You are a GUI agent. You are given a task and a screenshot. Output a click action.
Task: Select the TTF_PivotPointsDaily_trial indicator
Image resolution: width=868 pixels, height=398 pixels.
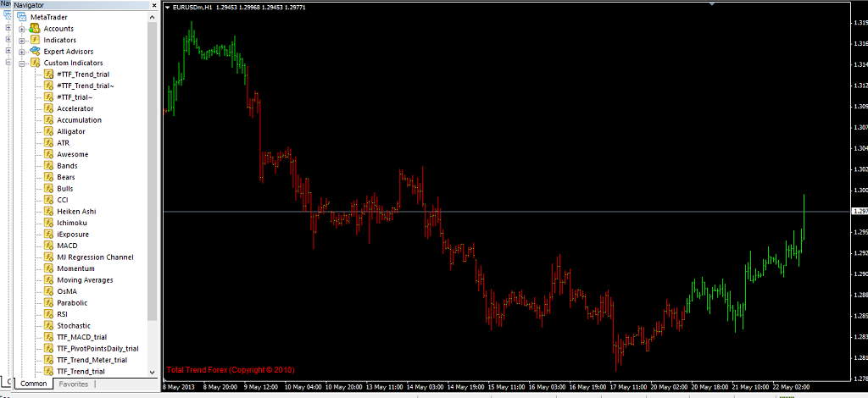click(97, 348)
